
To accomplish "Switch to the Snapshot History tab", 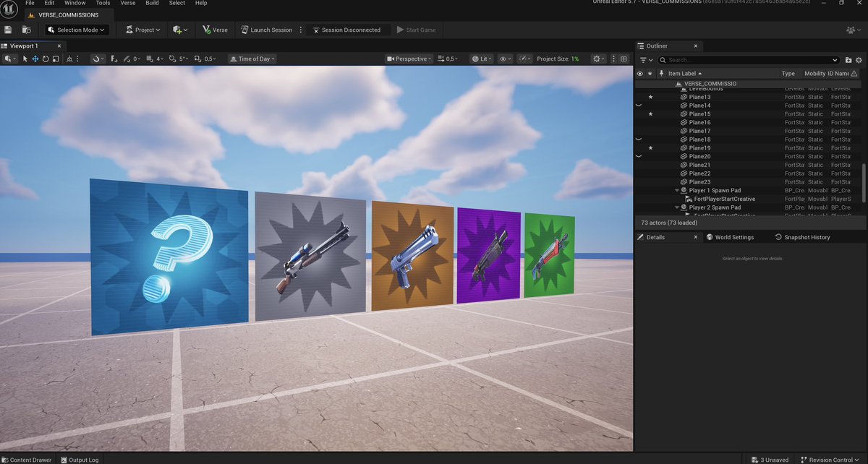I will coord(802,237).
